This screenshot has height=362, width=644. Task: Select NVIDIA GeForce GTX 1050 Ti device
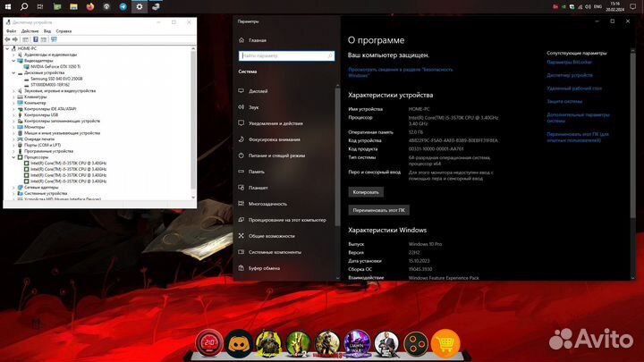coord(55,66)
